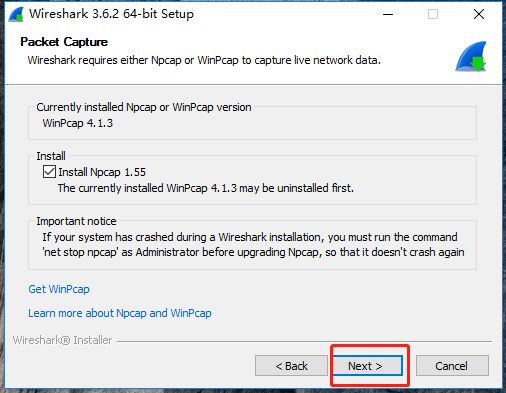Image resolution: width=506 pixels, height=393 pixels.
Task: Click the greyed-out maximize window button
Action: (433, 14)
